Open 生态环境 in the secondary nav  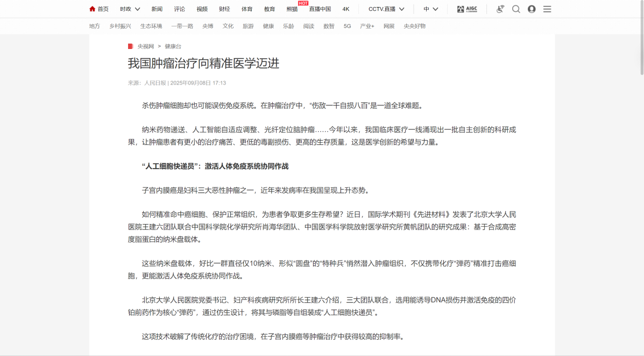(x=151, y=26)
